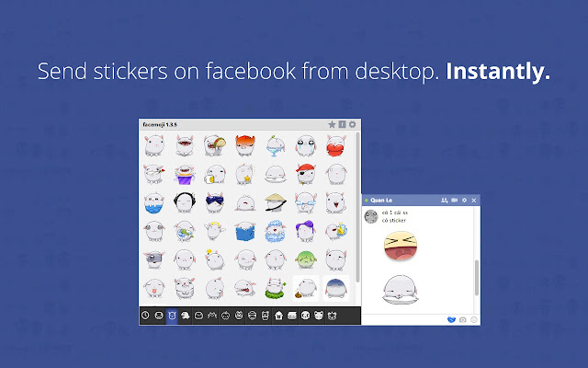The image size is (588, 368).
Task: Click the facemoji panel vertical scrollbar
Action: pyautogui.click(x=357, y=207)
